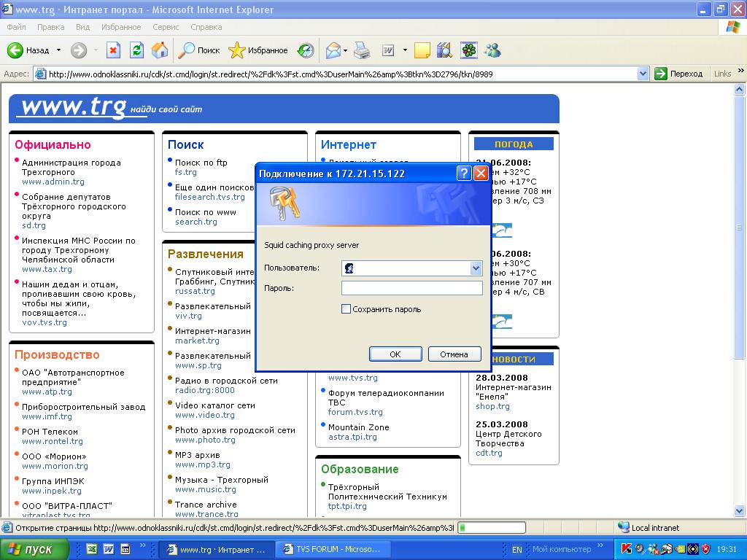747x560 pixels.
Task: Click the Пароль password field
Action: pyautogui.click(x=411, y=289)
